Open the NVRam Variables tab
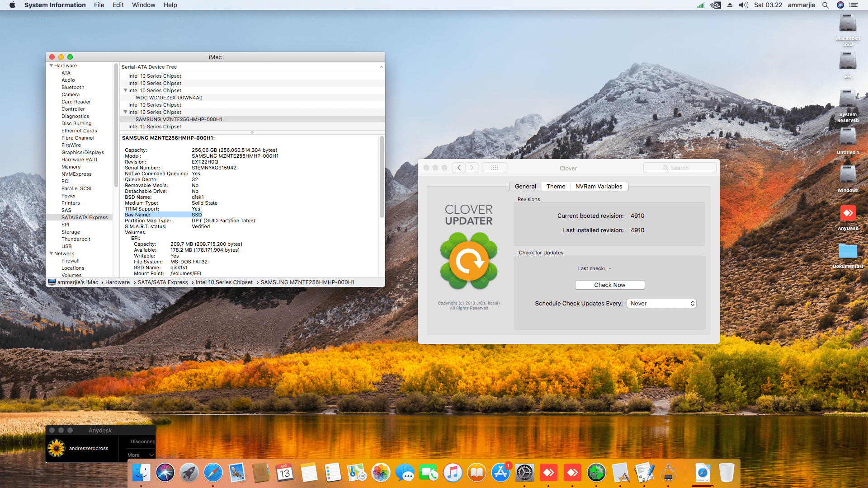This screenshot has width=868, height=488. pyautogui.click(x=599, y=186)
